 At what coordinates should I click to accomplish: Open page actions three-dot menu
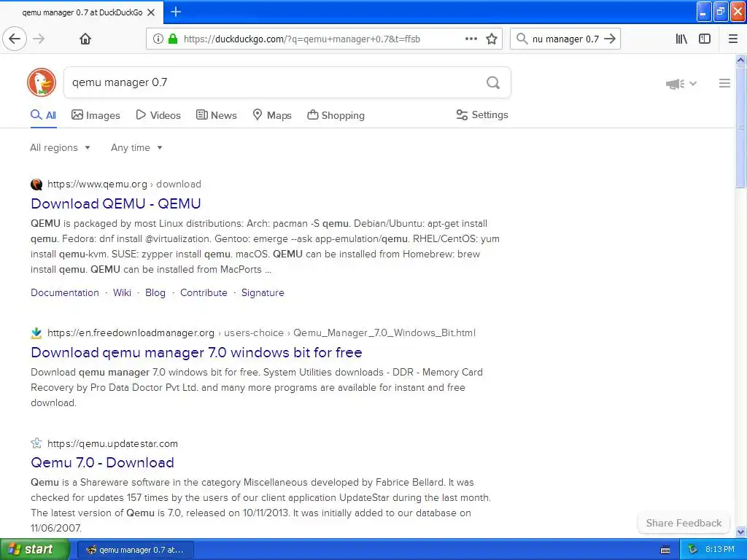pos(471,39)
